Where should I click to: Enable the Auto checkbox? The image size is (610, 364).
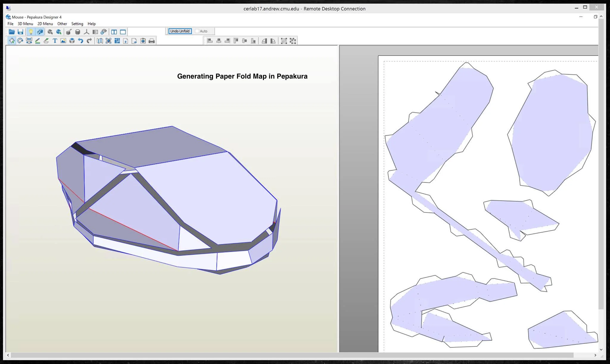coord(197,31)
